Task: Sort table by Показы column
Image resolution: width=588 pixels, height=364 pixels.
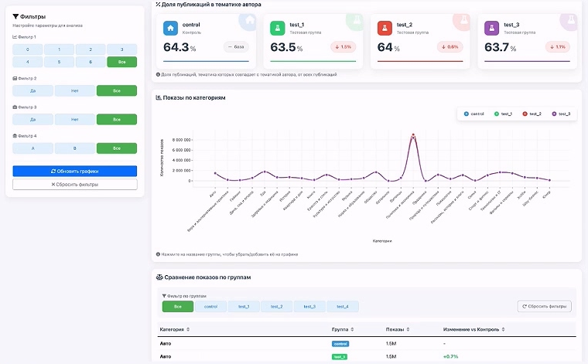Action: (x=398, y=329)
